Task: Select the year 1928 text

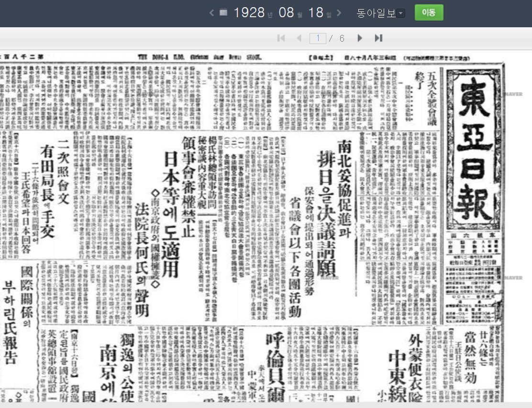Action: point(249,13)
